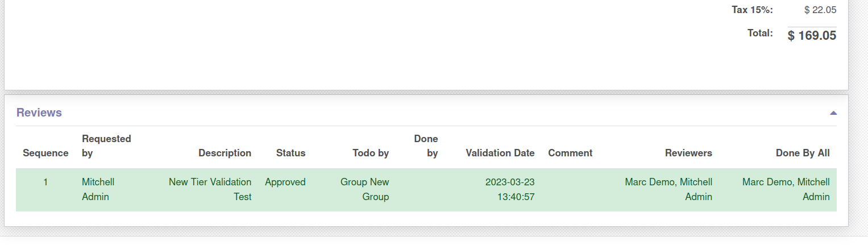
Task: Click the Approved status cell
Action: pos(285,182)
